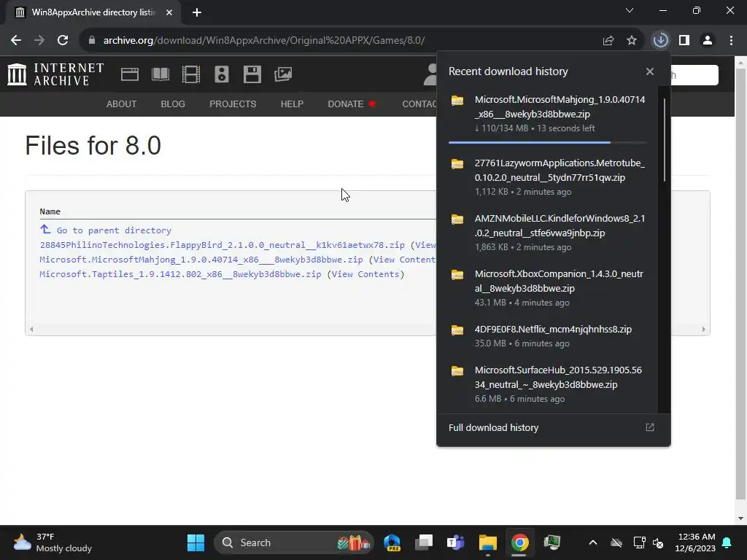Viewport: 747px width, 560px height.
Task: Open Internet Archive texts book icon
Action: 160,74
